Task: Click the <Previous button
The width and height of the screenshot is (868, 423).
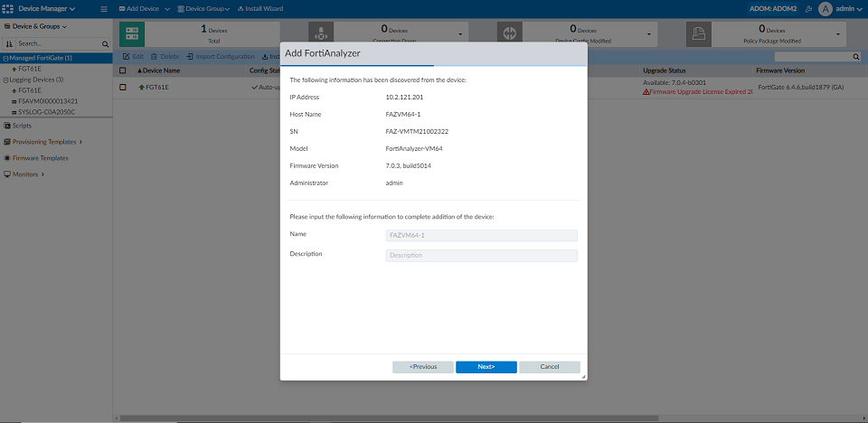Action: point(423,367)
